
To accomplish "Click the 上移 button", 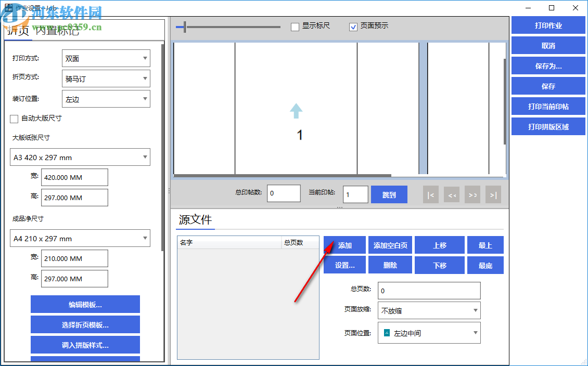I will pos(440,245).
